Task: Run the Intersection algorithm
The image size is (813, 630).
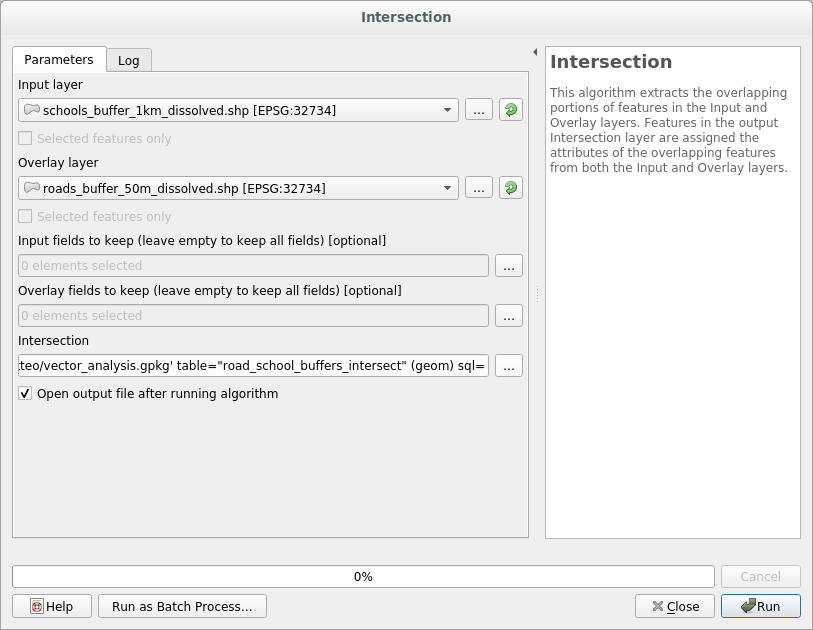Action: [760, 606]
